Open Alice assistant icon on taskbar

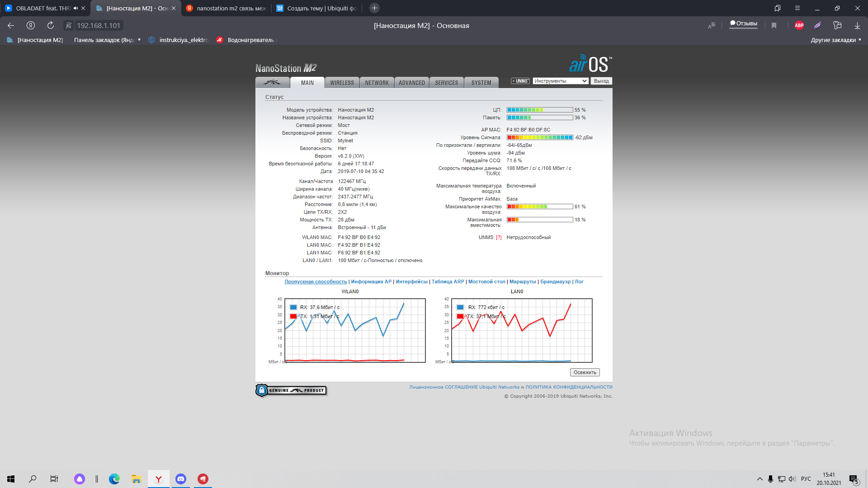(x=80, y=479)
